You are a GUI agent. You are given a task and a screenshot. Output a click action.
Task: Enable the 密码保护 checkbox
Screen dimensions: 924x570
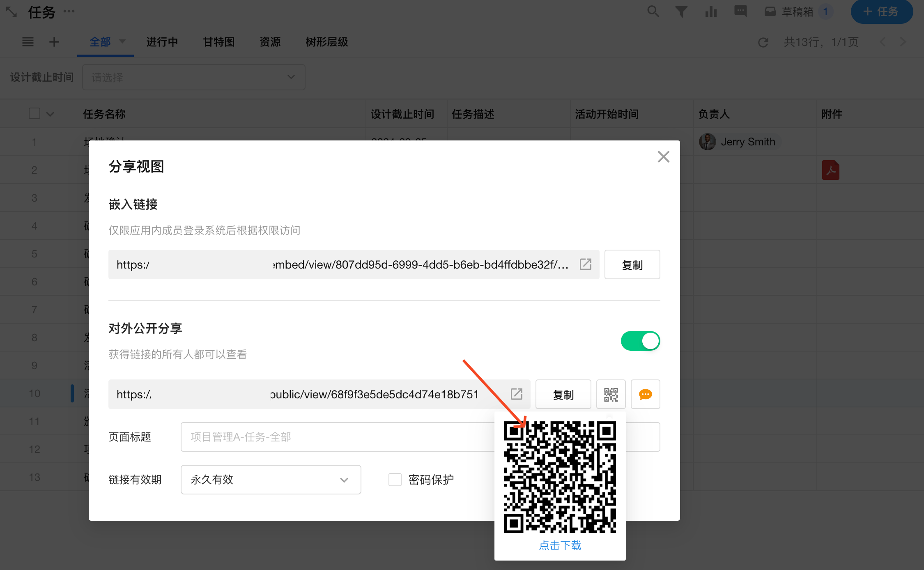coord(395,480)
